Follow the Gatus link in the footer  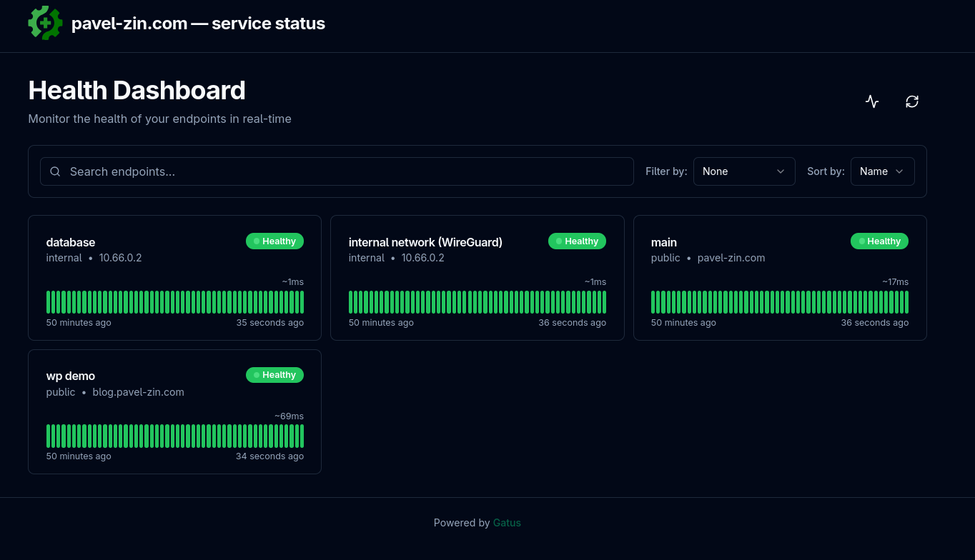click(507, 523)
